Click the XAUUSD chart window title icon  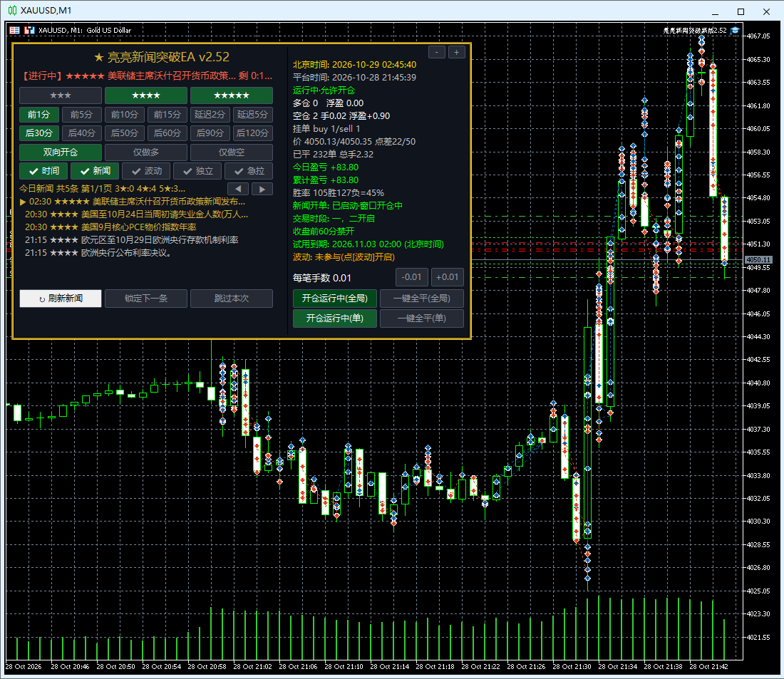[12, 11]
